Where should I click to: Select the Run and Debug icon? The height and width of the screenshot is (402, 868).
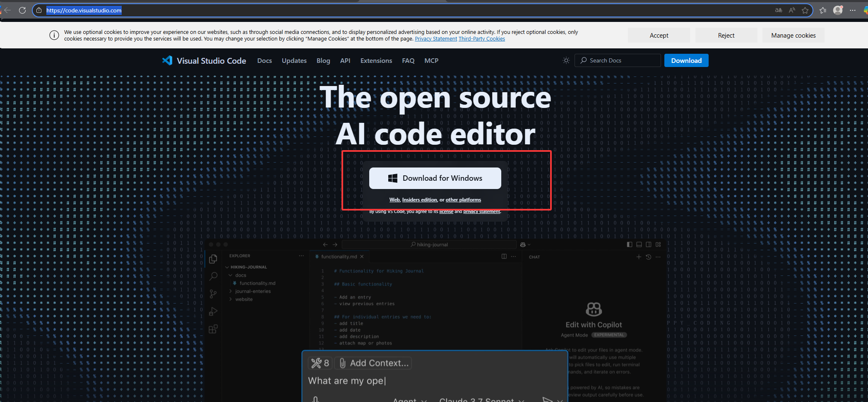coord(213,311)
